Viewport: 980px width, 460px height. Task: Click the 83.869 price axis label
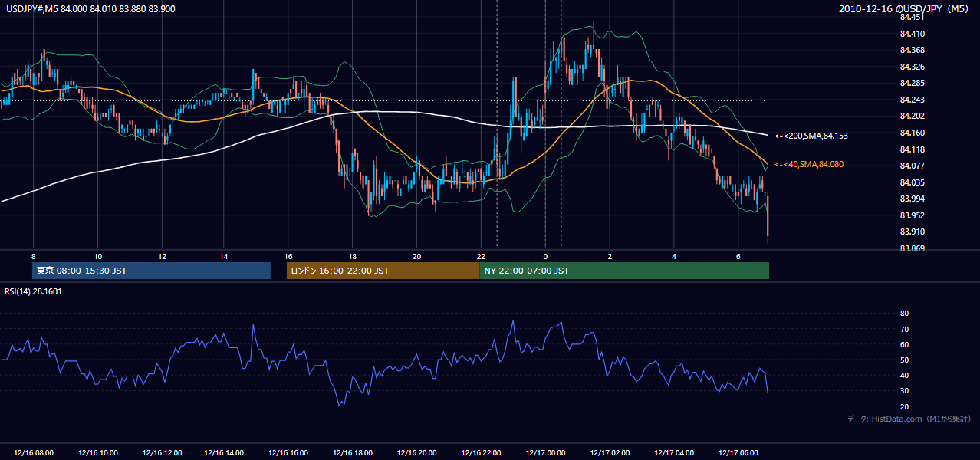(x=911, y=248)
